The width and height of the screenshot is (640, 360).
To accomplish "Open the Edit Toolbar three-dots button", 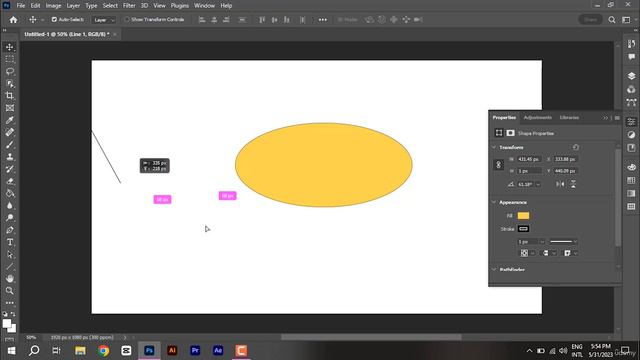I will tap(9, 303).
